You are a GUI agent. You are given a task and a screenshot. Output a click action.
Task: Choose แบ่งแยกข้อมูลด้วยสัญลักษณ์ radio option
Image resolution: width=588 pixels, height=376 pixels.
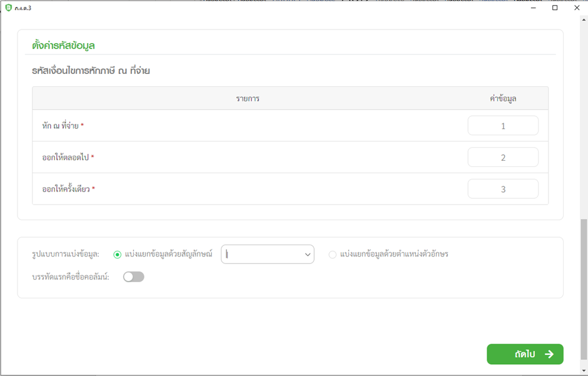pos(117,255)
